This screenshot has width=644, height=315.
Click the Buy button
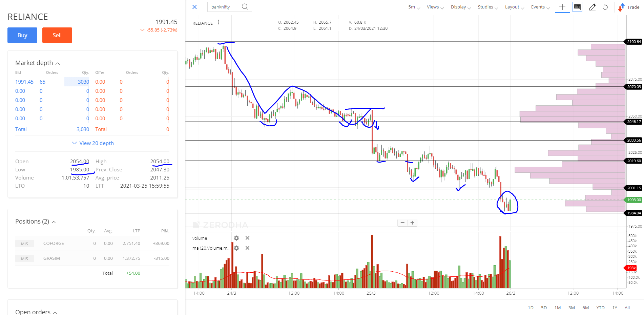(x=22, y=35)
